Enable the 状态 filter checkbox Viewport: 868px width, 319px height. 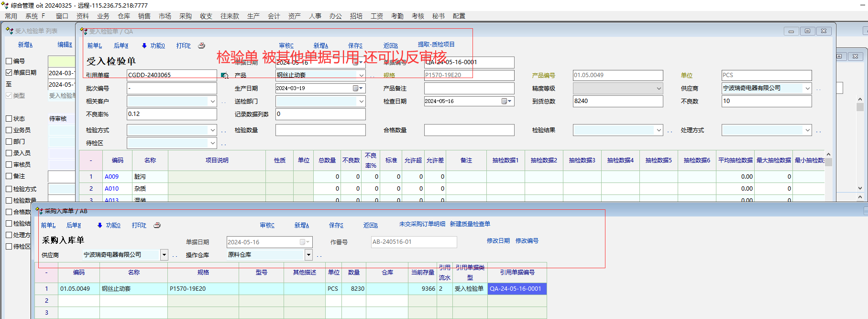(x=9, y=119)
